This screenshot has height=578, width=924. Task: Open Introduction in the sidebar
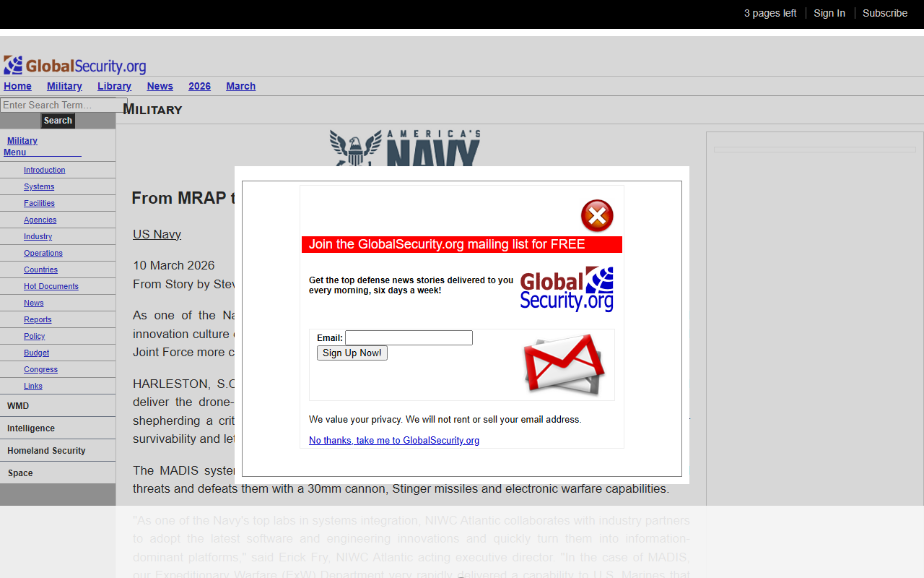click(x=44, y=170)
